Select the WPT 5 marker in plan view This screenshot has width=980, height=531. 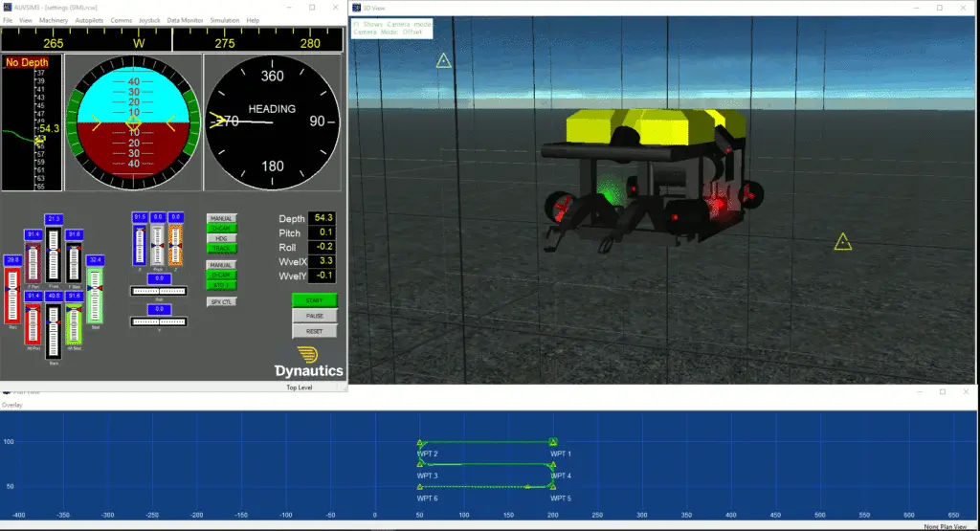[x=552, y=487]
